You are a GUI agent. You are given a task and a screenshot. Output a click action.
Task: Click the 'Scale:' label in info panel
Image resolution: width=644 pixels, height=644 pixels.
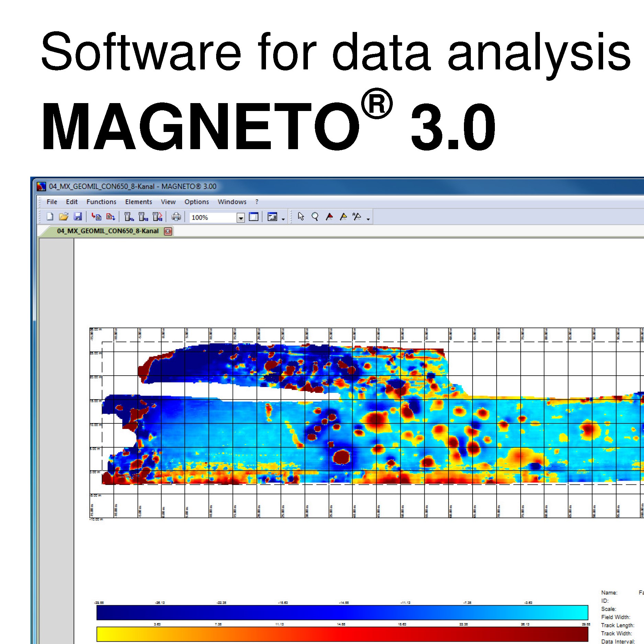point(609,609)
